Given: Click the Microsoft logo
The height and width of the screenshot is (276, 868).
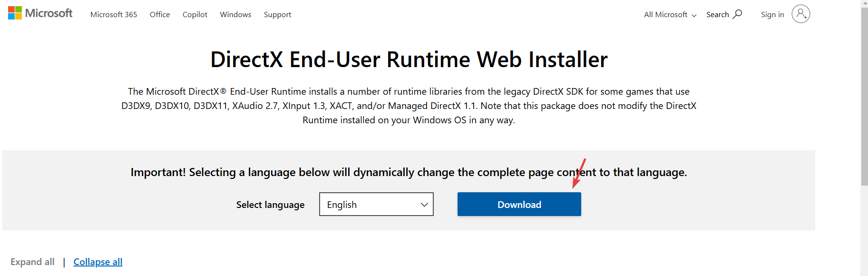Looking at the screenshot, I should (40, 13).
